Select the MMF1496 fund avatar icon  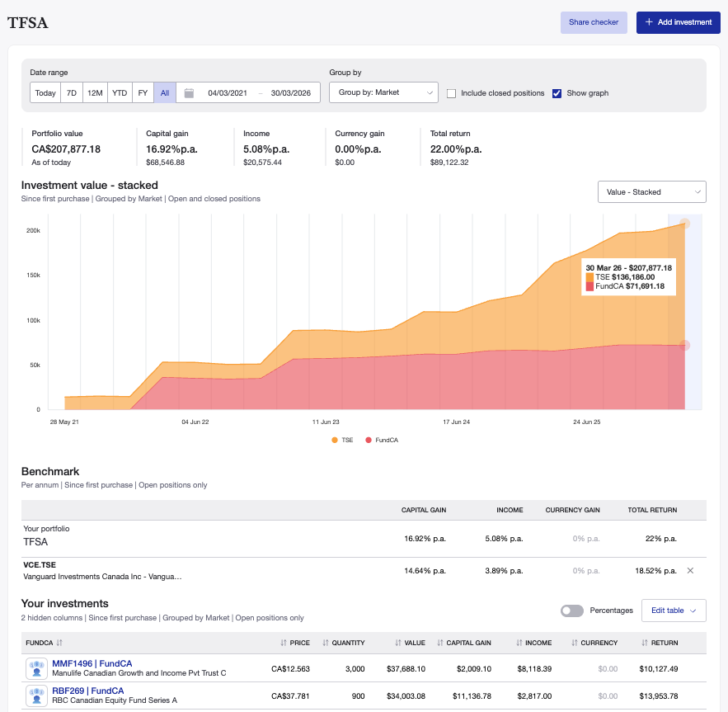coord(36,667)
